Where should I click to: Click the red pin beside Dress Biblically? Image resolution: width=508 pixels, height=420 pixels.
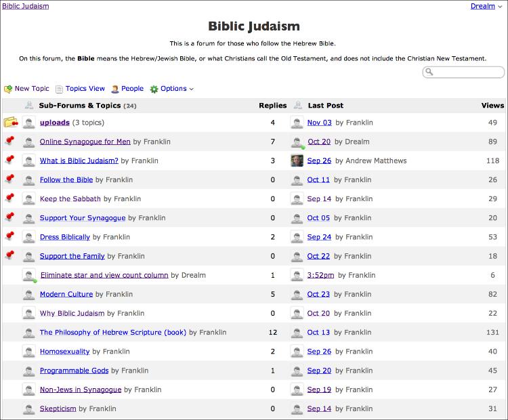pyautogui.click(x=9, y=237)
